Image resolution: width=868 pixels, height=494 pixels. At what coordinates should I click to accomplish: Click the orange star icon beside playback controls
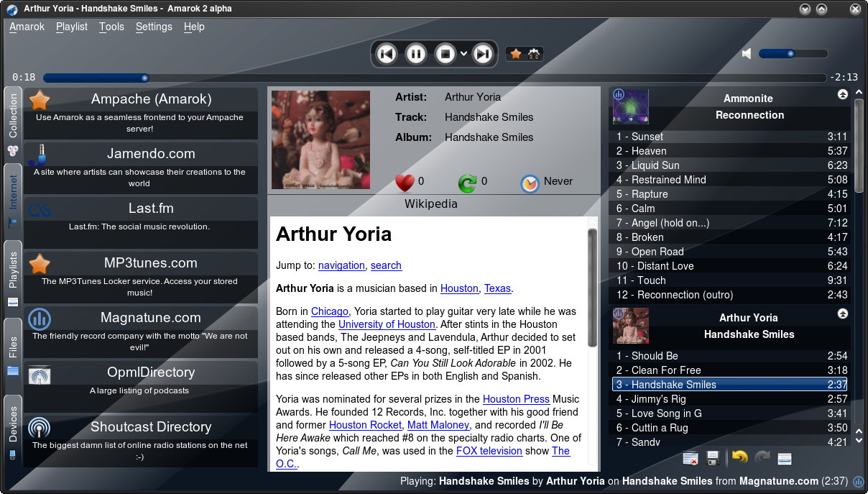pos(515,54)
